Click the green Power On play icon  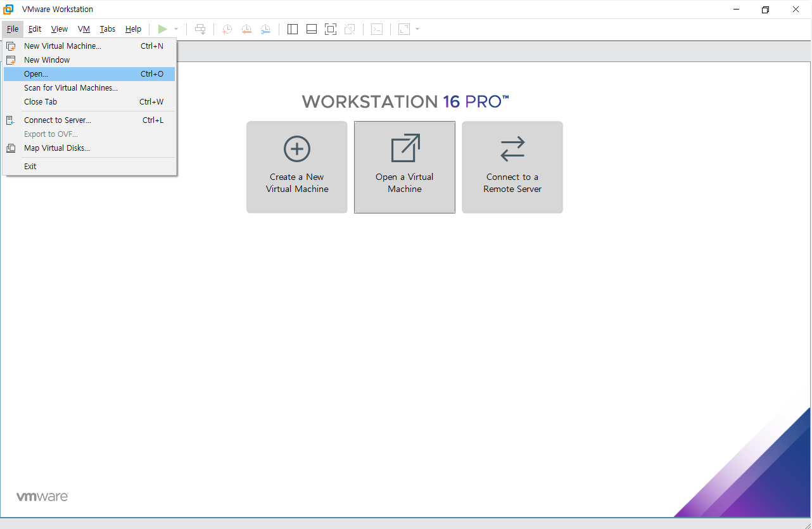point(163,29)
